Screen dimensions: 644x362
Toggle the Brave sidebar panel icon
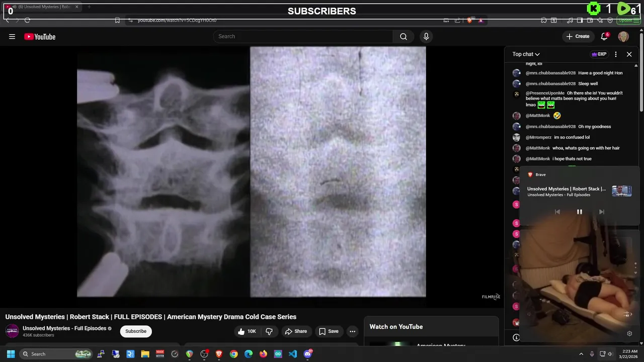[580, 20]
